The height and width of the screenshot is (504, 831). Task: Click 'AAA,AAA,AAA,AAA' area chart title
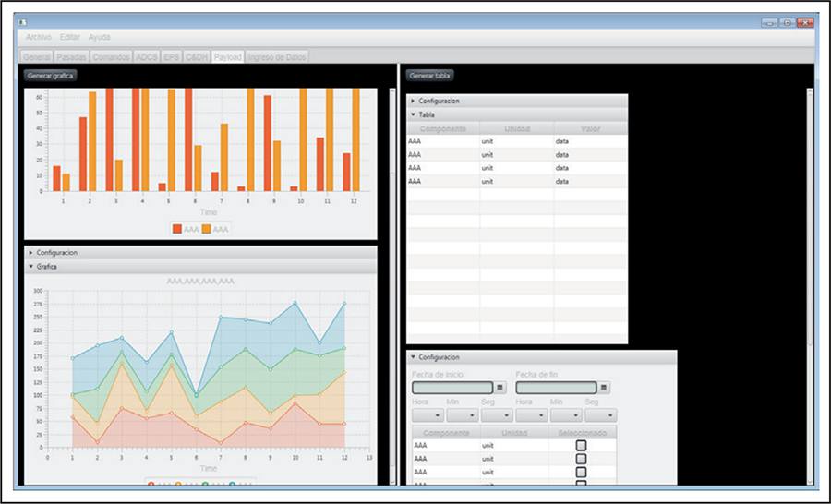tap(200, 281)
